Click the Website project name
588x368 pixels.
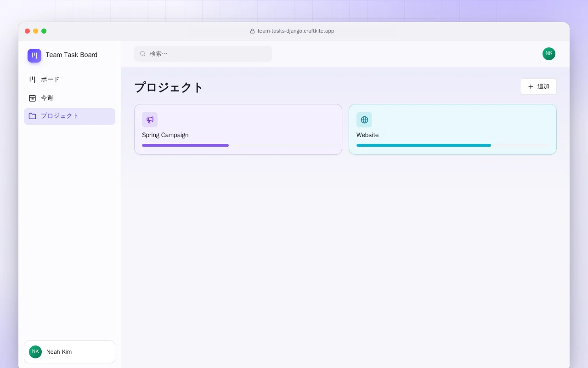(x=367, y=135)
